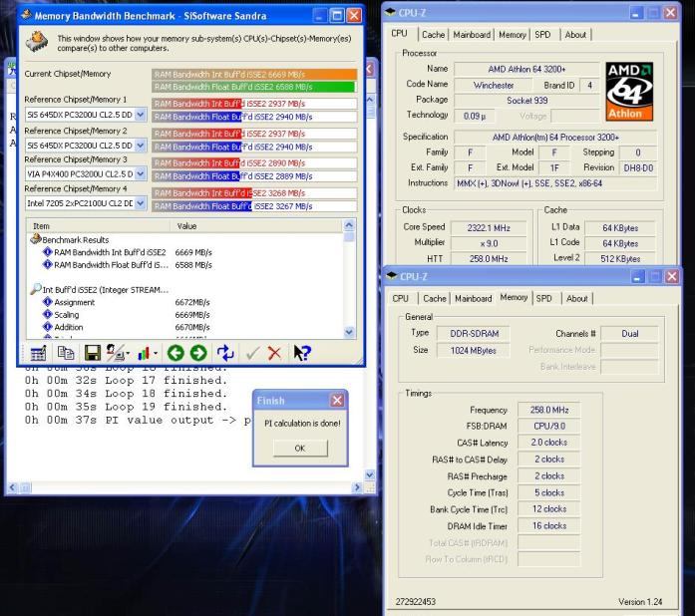Click the results list scroll up arrow
Viewport: 695px width, 616px height.
(x=349, y=225)
